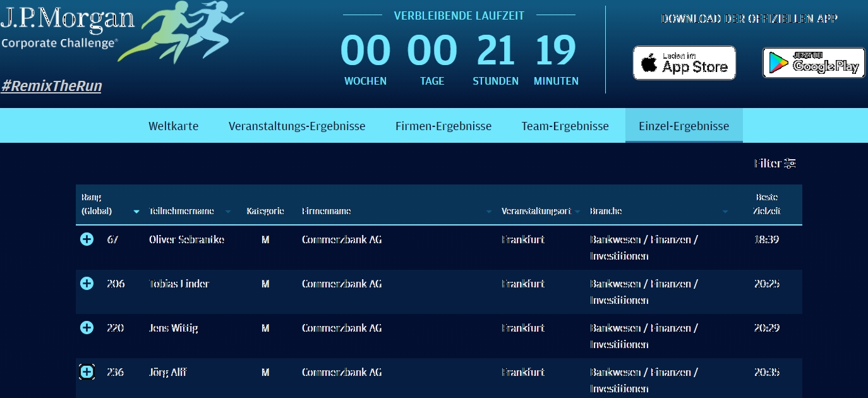Expand row details for Tobias Linder

tap(87, 284)
